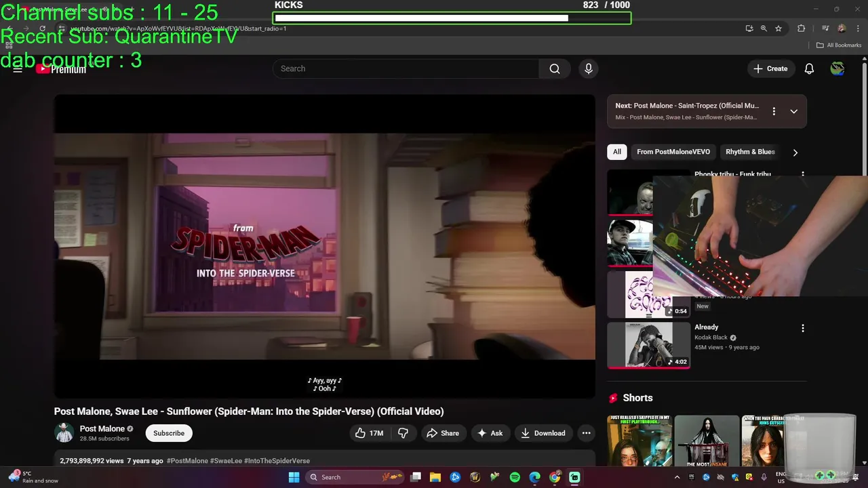The height and width of the screenshot is (488, 868).
Task: Select From PostMaloneVEVO filter chip
Action: (x=673, y=152)
